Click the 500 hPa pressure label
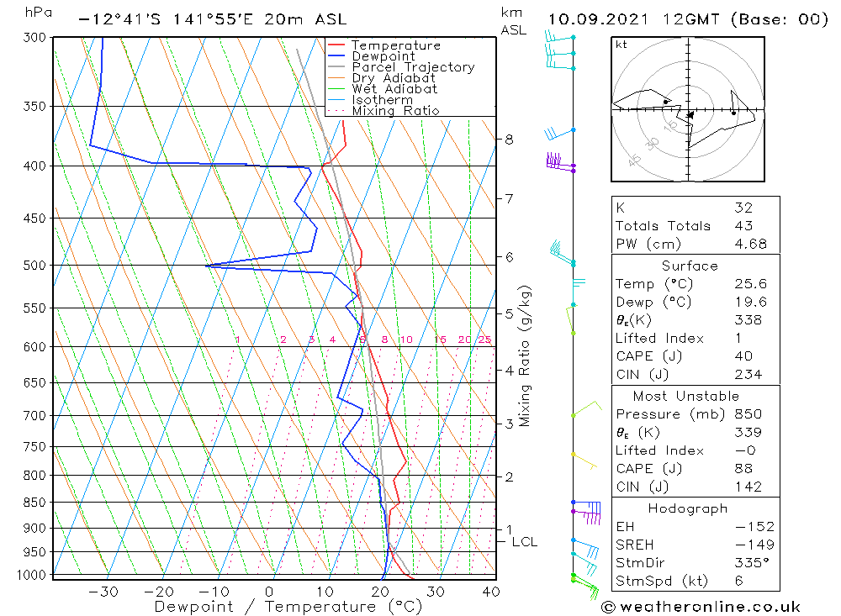The image size is (841, 616). click(34, 266)
